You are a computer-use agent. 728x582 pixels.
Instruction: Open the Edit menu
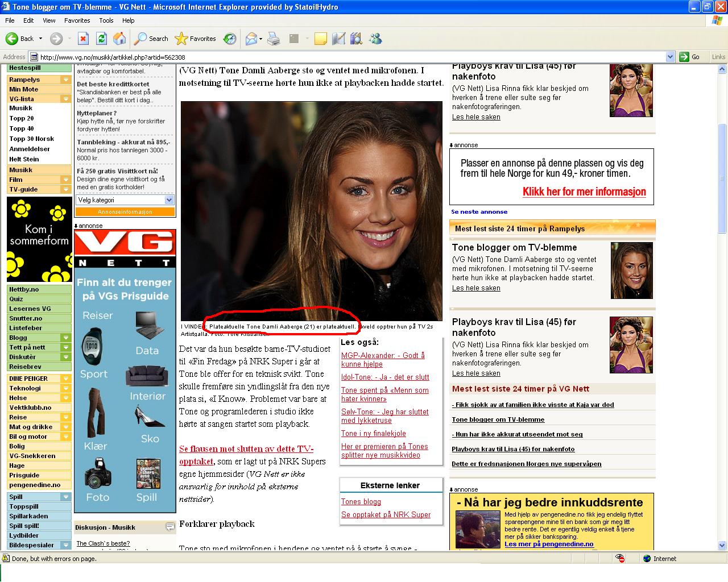tap(28, 20)
